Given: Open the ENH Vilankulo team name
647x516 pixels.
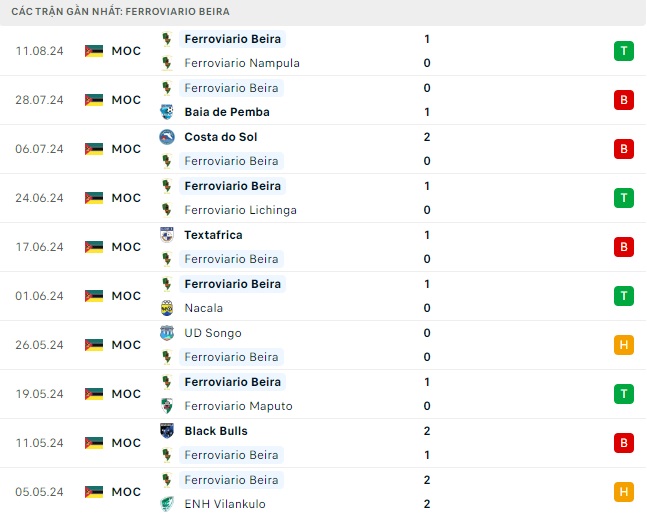Looking at the screenshot, I should coord(225,504).
